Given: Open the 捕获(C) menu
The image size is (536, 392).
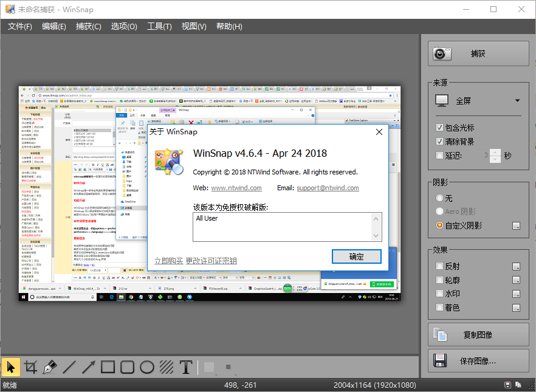Looking at the screenshot, I should (x=89, y=26).
